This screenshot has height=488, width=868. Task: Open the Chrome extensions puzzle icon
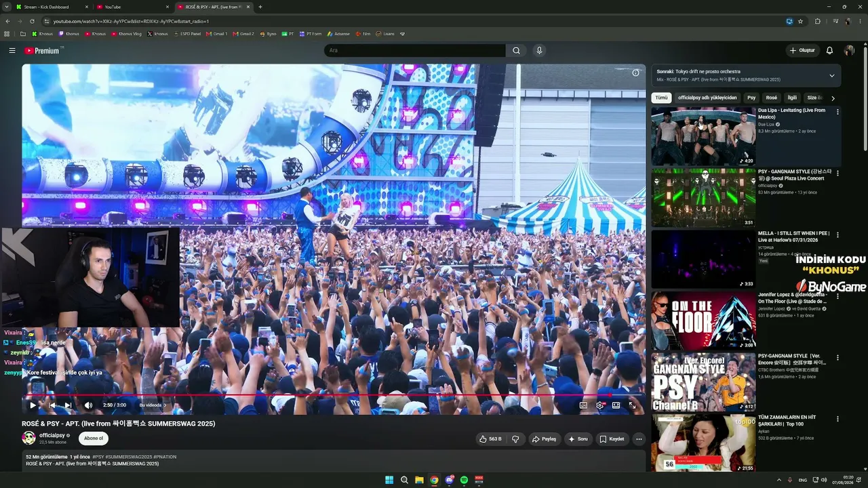coord(817,21)
